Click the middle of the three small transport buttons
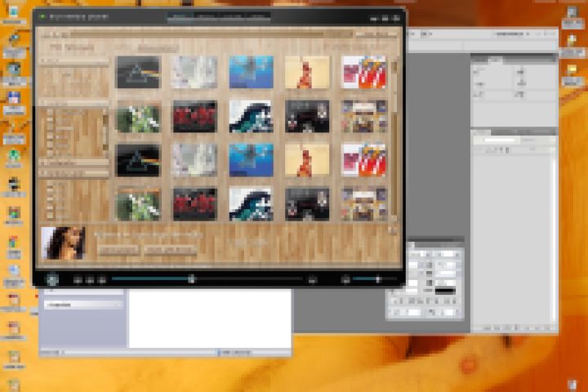Screen dimensions: 588x392 [90, 280]
